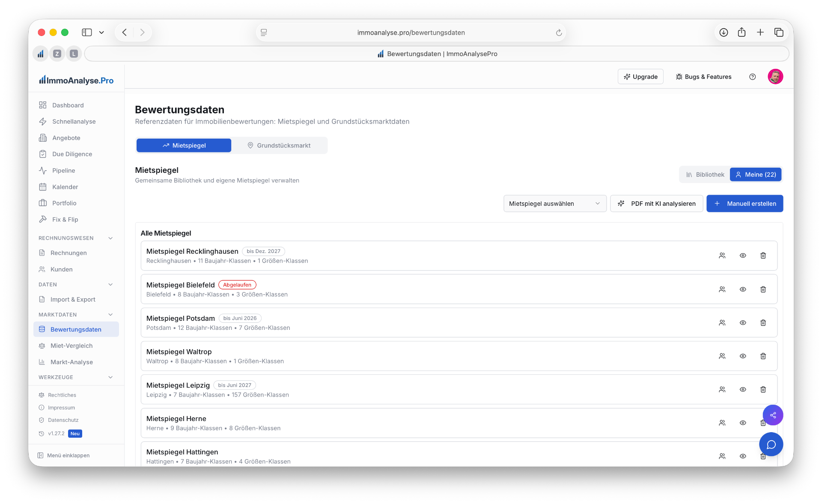Open users icon on Mietspiegel Waltrop row
The image size is (822, 504).
722,356
